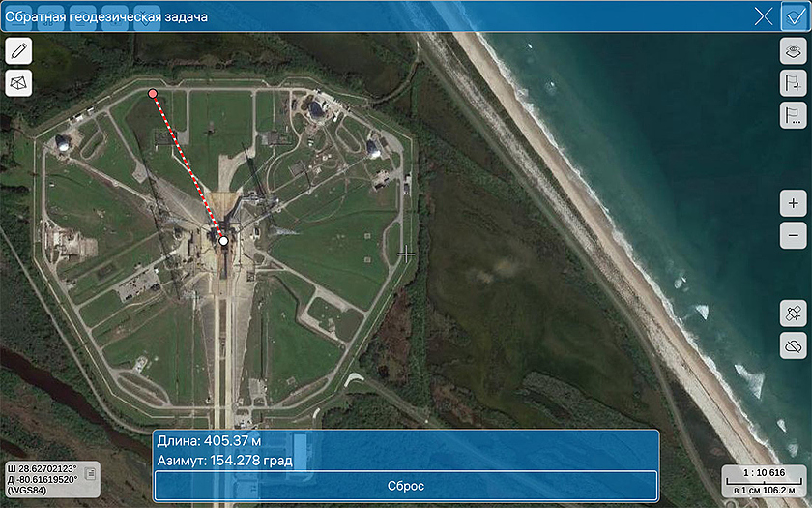The image size is (812, 508).
Task: Zoom in the map with plus button
Action: (x=794, y=203)
